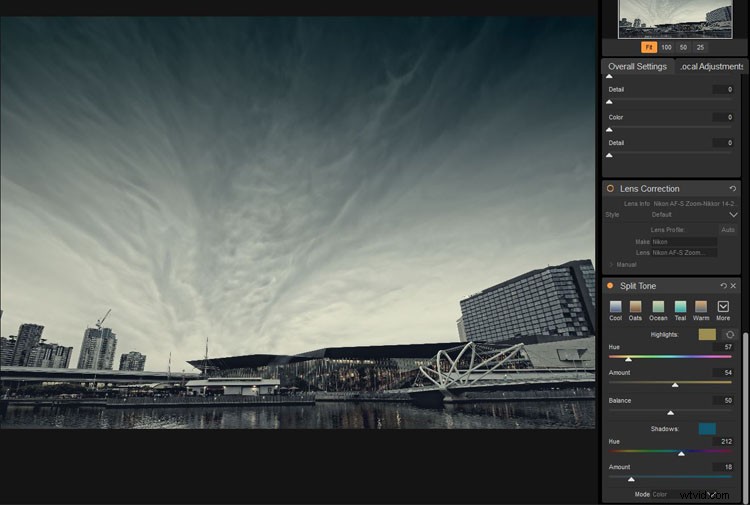
Task: Click the Lens Profile Auto button
Action: point(728,230)
